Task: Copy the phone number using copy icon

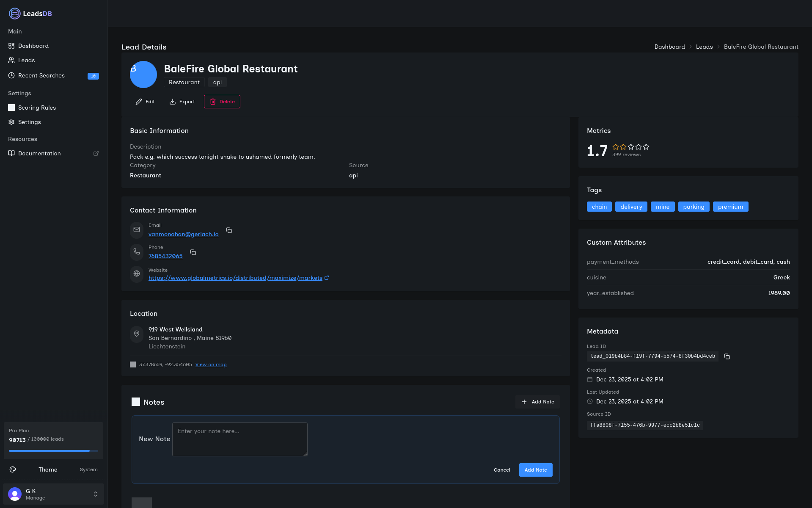Action: (x=193, y=252)
